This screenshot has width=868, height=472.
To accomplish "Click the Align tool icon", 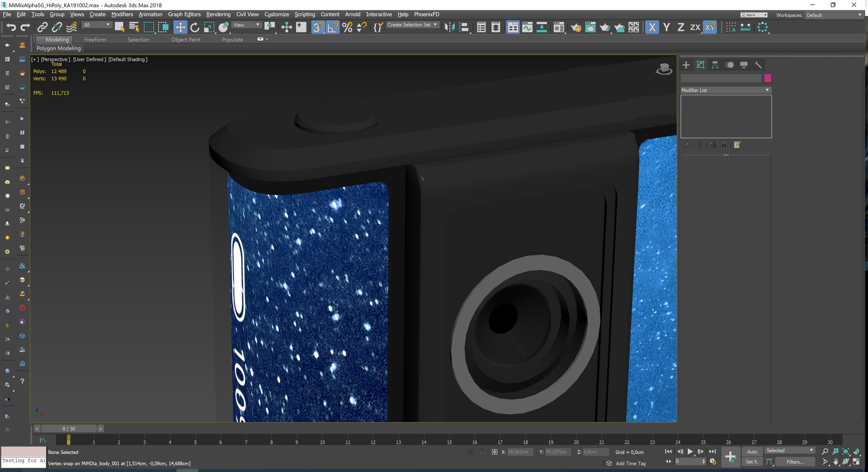I will (x=464, y=27).
